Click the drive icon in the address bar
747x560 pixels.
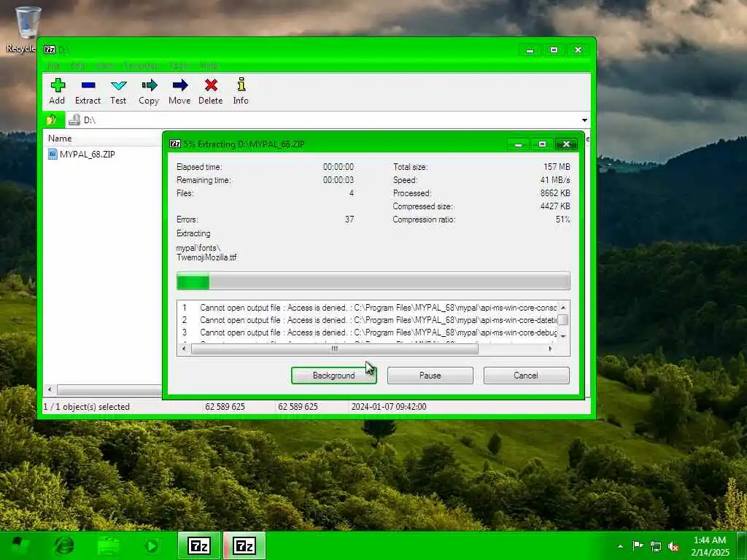tap(74, 120)
